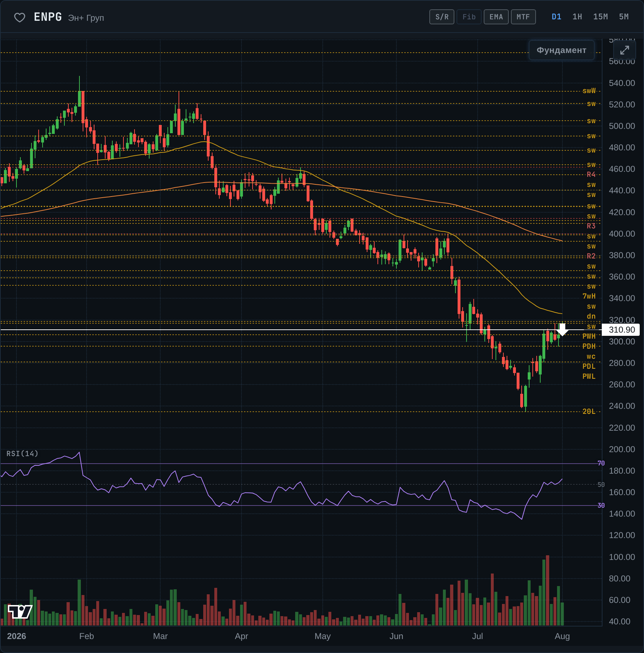Select the dn level label
Image resolution: width=644 pixels, height=653 pixels.
click(x=591, y=316)
